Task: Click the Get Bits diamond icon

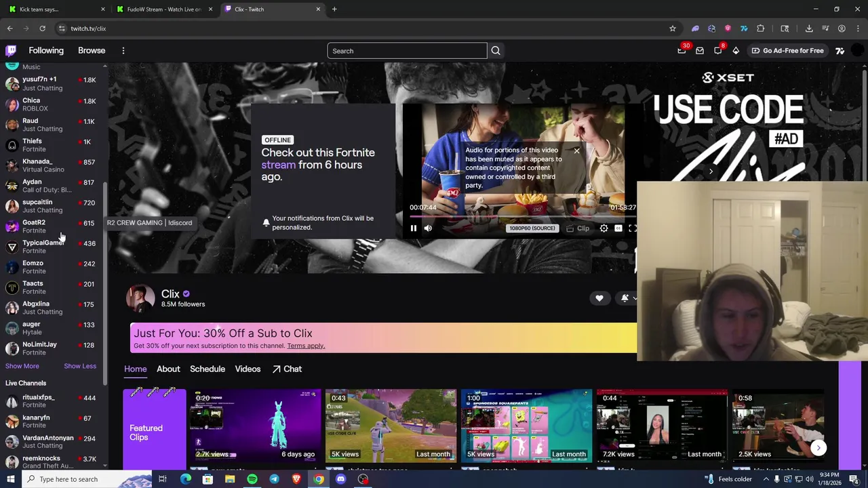Action: 736,51
